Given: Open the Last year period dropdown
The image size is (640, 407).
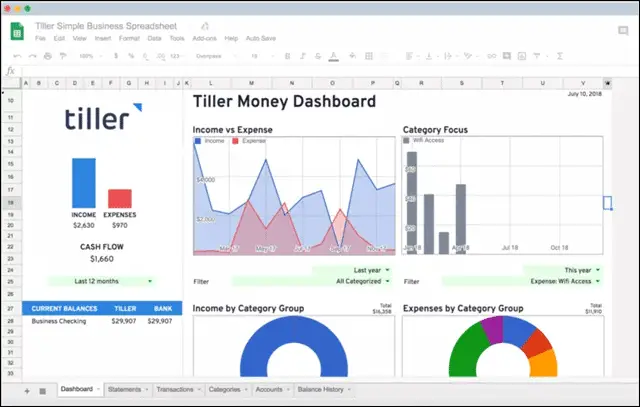Looking at the screenshot, I should [353, 270].
